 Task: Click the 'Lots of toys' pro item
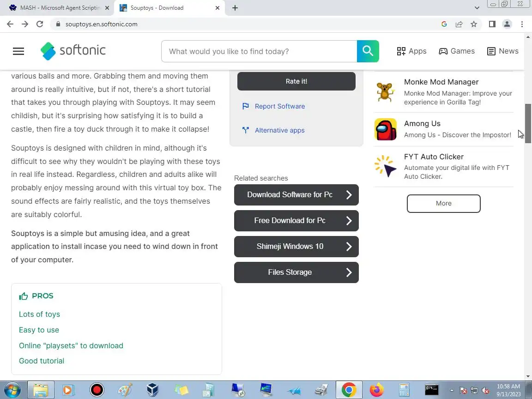pos(39,314)
